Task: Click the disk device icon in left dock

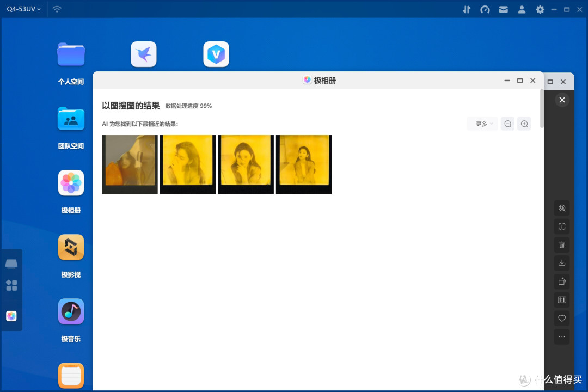Action: (11, 264)
